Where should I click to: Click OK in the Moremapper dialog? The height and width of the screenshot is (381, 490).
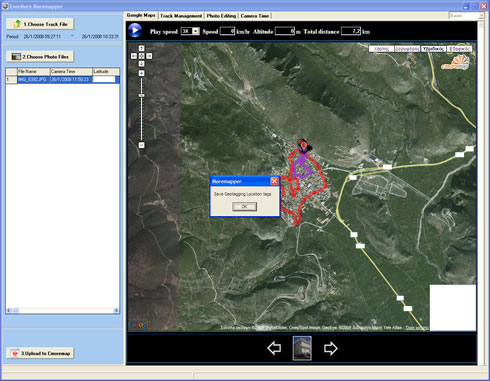point(244,207)
